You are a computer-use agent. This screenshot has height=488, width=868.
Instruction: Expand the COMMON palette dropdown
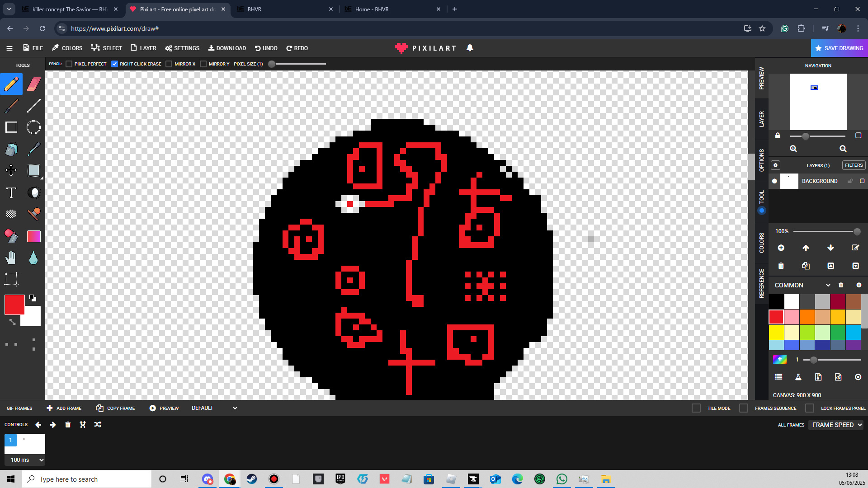(x=828, y=285)
